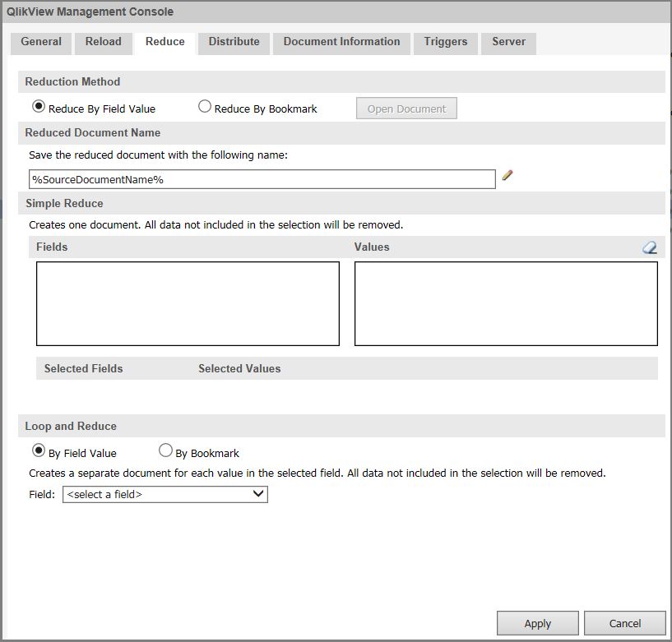Open the Server tab
Image resolution: width=672 pixels, height=642 pixels.
[x=508, y=44]
